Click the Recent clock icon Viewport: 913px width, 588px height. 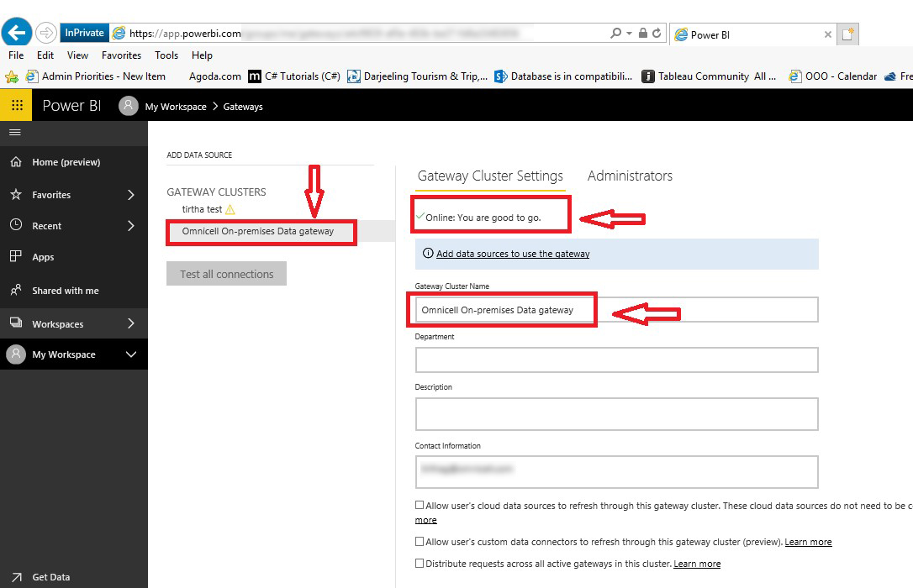(15, 225)
